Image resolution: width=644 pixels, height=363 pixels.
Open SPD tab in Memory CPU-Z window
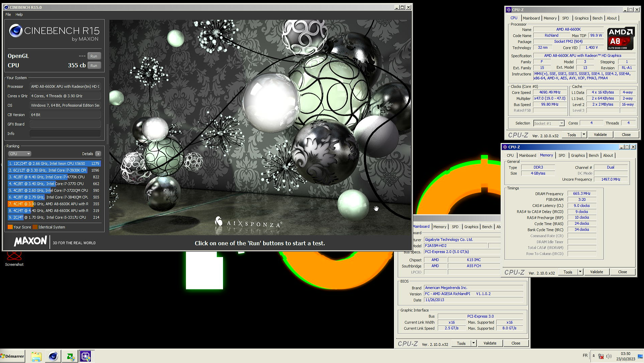pos(562,155)
